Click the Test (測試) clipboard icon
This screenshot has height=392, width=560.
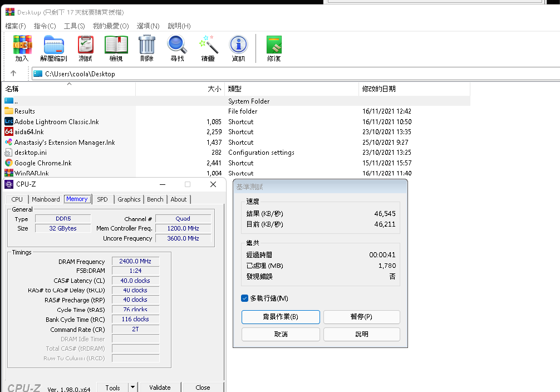[86, 45]
